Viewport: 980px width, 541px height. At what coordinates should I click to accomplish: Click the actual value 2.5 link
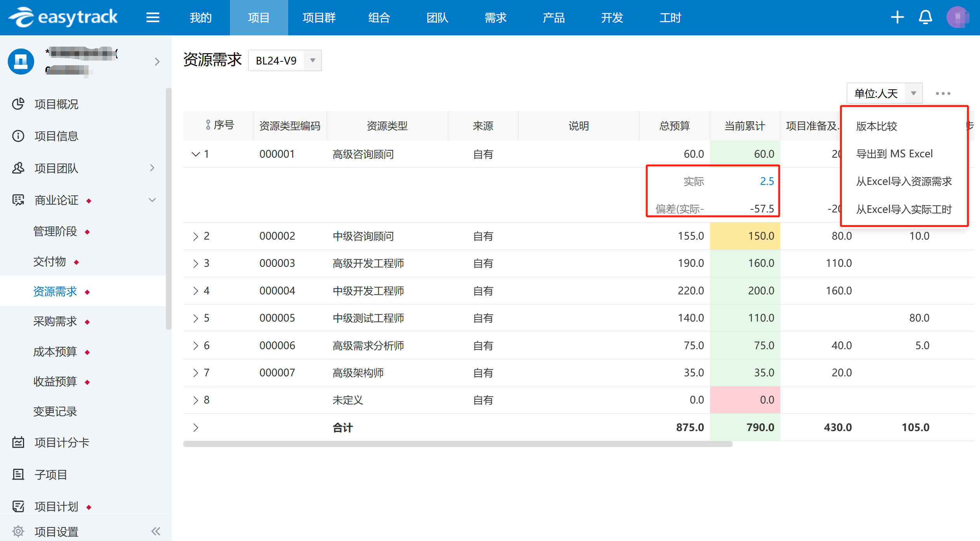767,181
